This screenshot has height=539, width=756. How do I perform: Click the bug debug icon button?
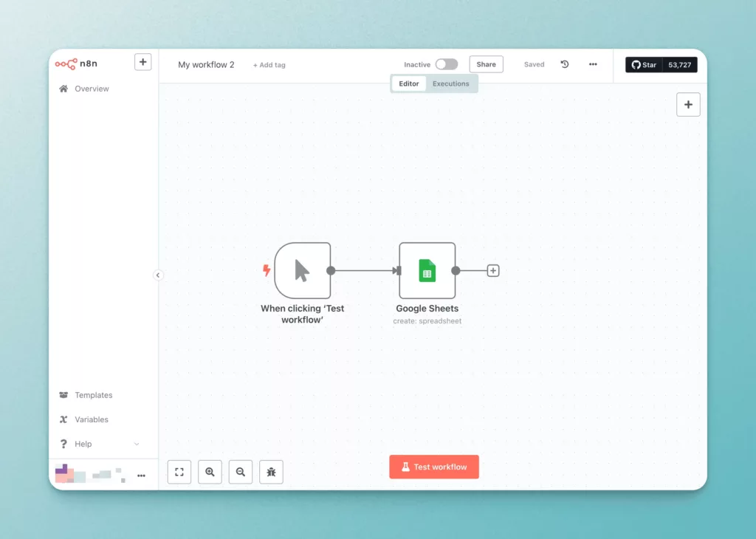272,472
